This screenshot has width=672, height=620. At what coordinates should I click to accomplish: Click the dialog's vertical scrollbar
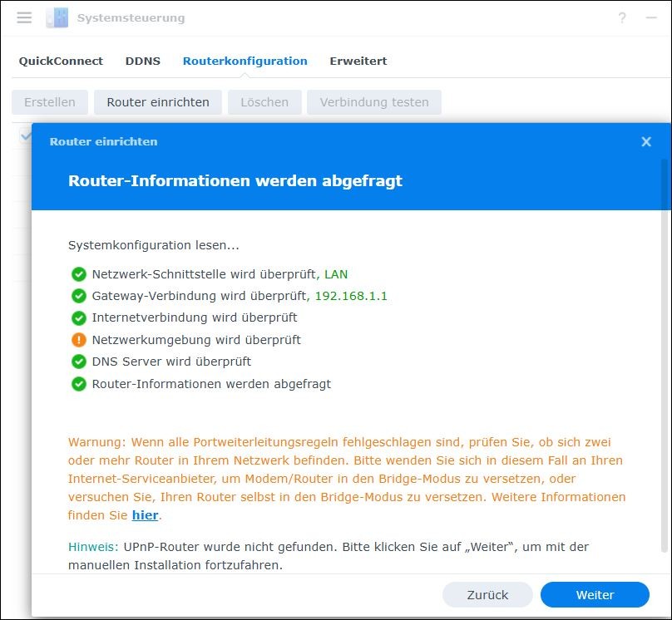coord(663,332)
